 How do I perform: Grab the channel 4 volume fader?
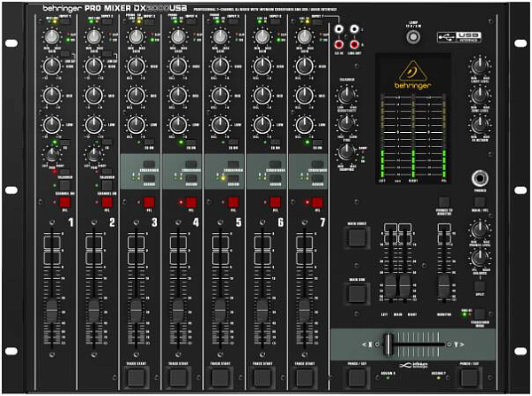point(178,310)
